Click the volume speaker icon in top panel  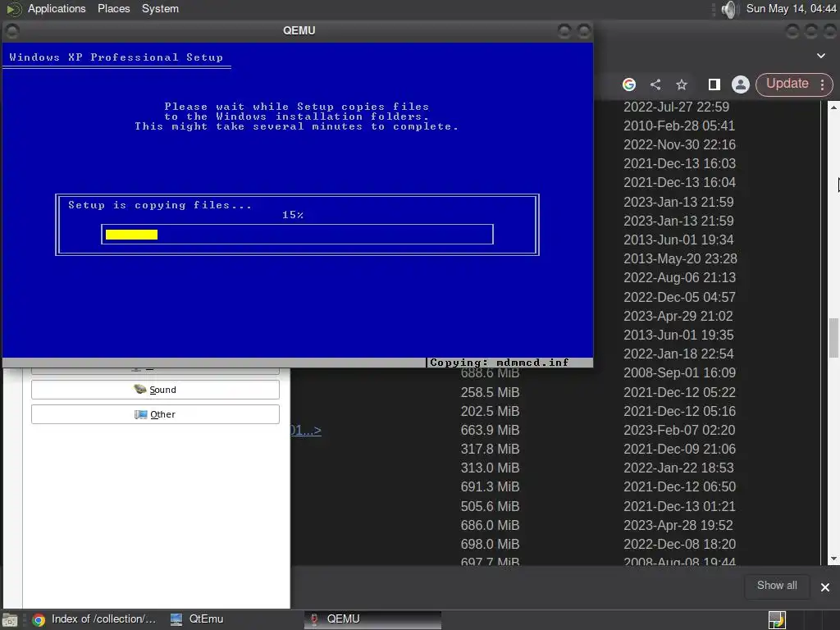click(x=728, y=9)
